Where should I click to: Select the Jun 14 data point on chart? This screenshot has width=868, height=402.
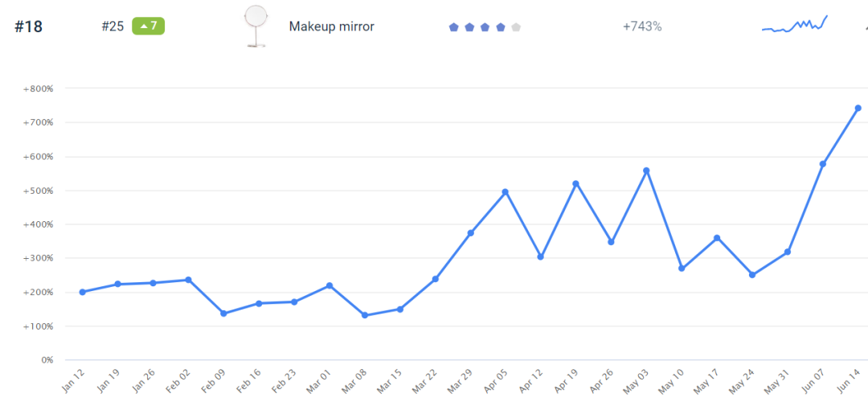point(858,108)
